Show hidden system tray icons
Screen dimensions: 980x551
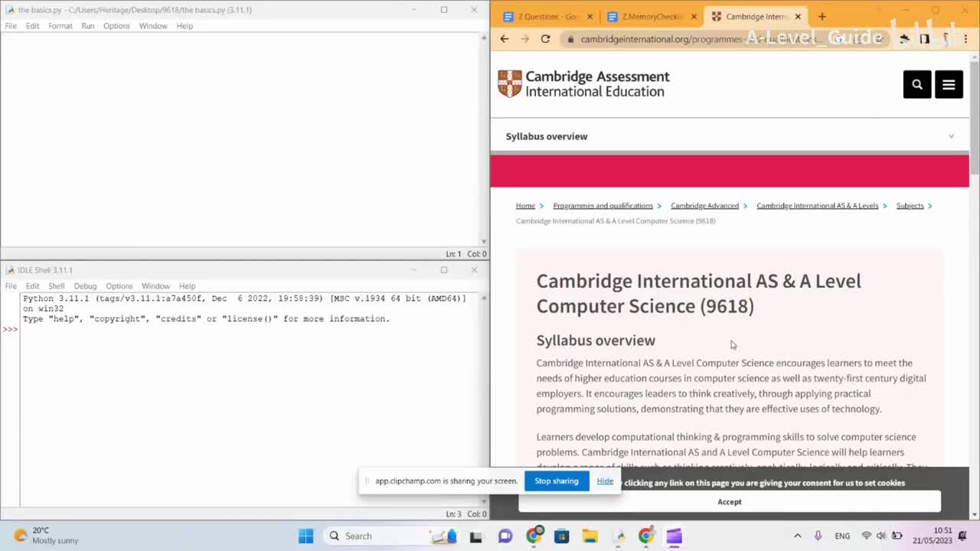[x=797, y=536]
